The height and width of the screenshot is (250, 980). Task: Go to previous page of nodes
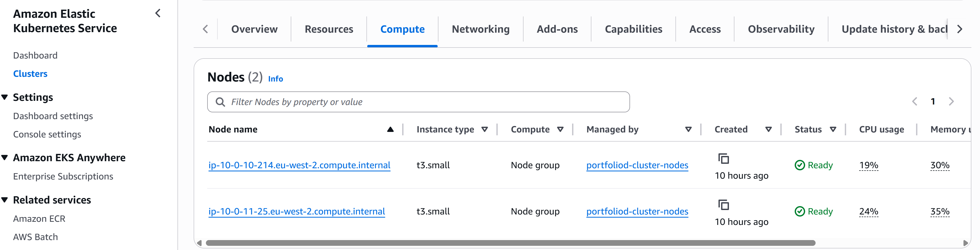point(914,101)
